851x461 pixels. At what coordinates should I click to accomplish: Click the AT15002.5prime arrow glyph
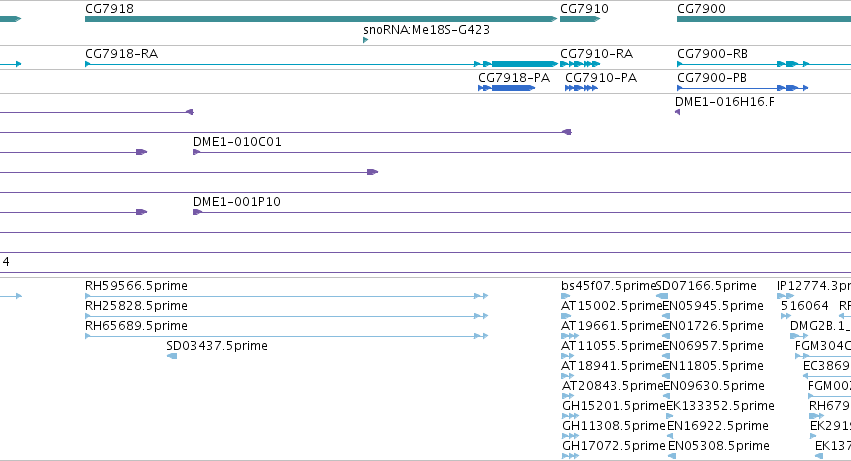click(x=567, y=316)
